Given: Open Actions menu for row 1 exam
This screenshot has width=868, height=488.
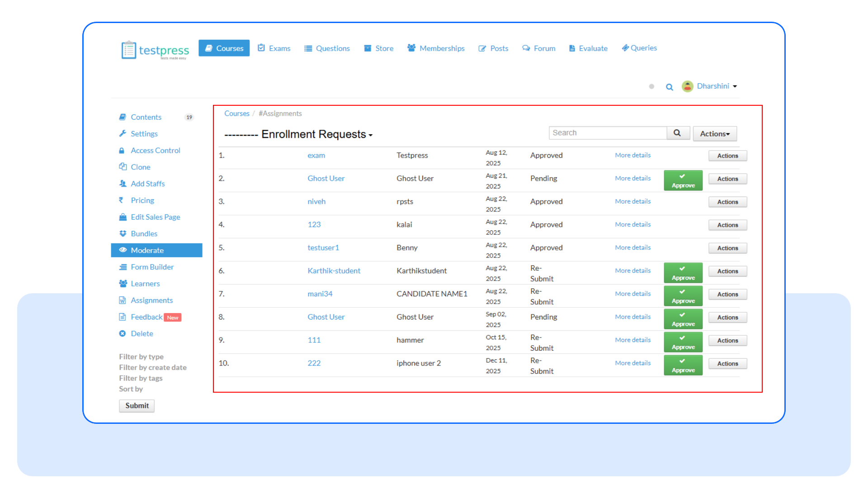Looking at the screenshot, I should coord(727,156).
